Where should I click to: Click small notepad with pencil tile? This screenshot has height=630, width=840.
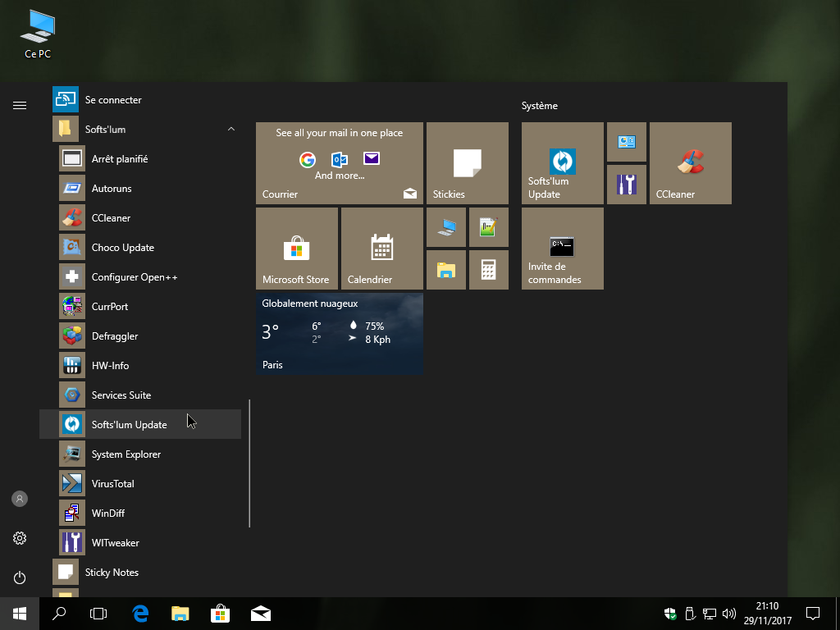pos(489,227)
